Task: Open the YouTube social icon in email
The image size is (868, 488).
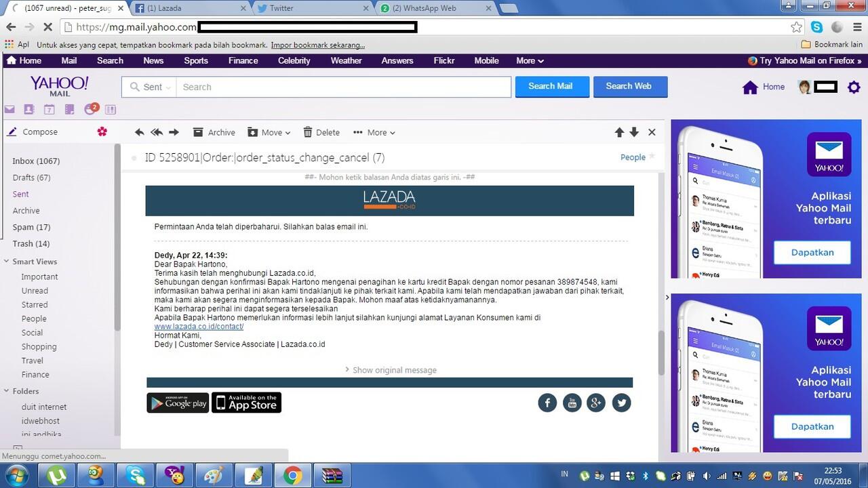Action: click(572, 403)
